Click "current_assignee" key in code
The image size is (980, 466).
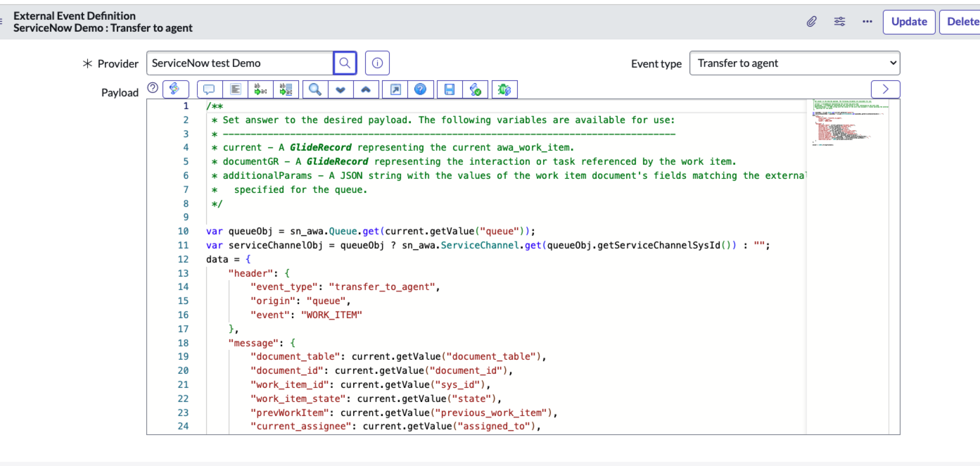click(x=300, y=426)
